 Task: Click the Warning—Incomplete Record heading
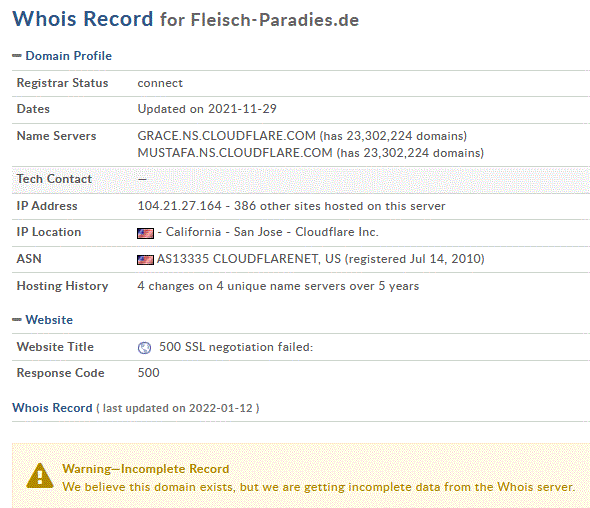coord(146,469)
